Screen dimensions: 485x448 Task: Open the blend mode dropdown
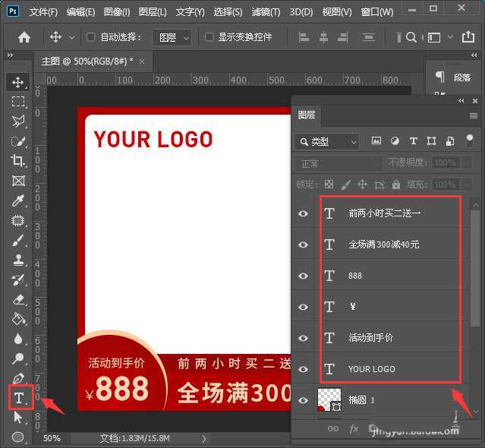(339, 163)
